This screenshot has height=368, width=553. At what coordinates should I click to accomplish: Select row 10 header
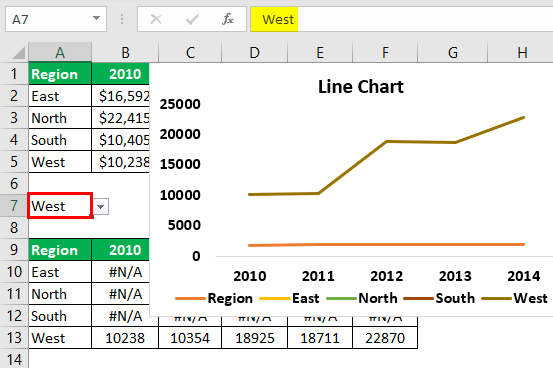point(14,272)
